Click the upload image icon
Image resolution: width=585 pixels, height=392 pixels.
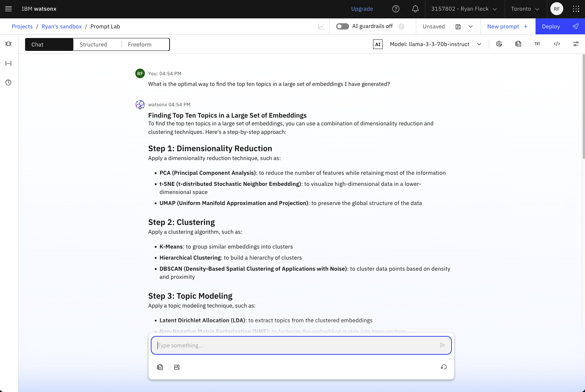point(177,367)
